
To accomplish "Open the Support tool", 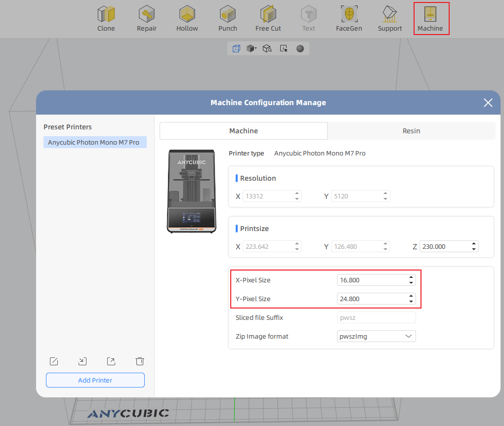I will pos(389,19).
